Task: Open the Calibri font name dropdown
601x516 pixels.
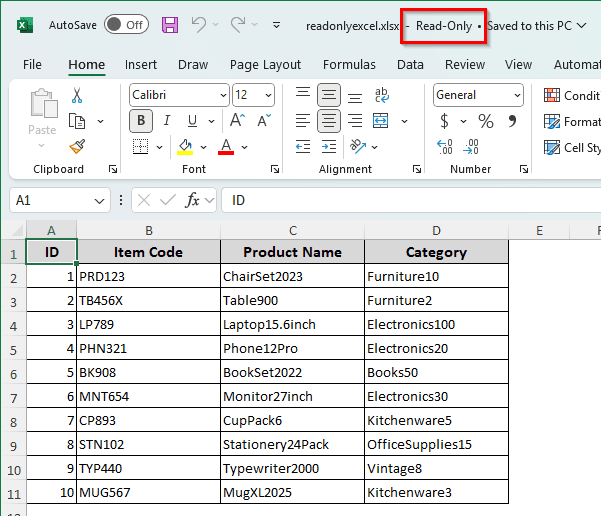Action: pyautogui.click(x=222, y=95)
